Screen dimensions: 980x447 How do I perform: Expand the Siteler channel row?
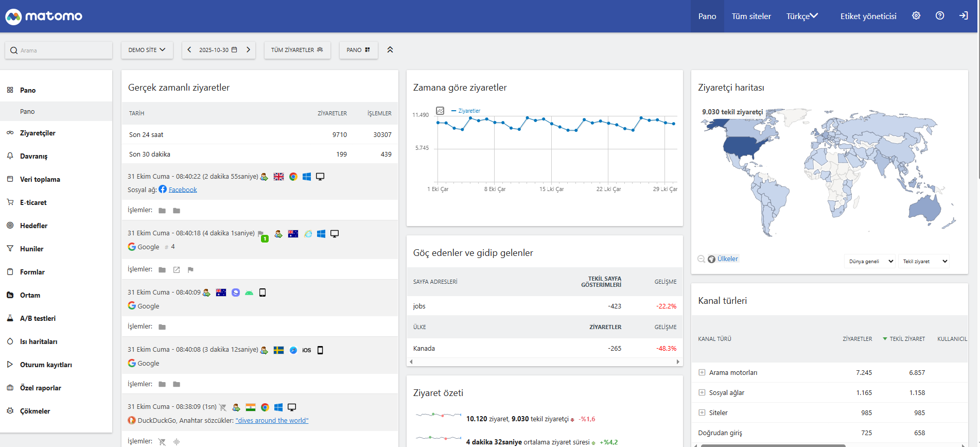point(702,412)
